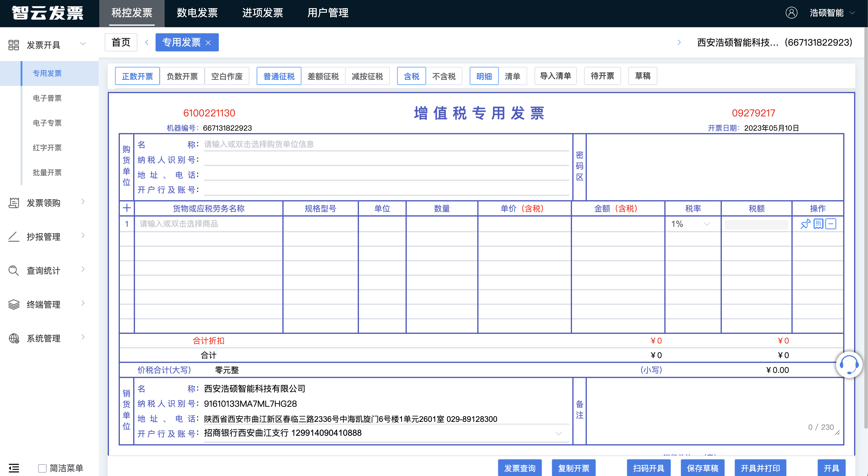Click the 导入清单 button
Viewport: 868px width, 476px height.
pyautogui.click(x=555, y=76)
